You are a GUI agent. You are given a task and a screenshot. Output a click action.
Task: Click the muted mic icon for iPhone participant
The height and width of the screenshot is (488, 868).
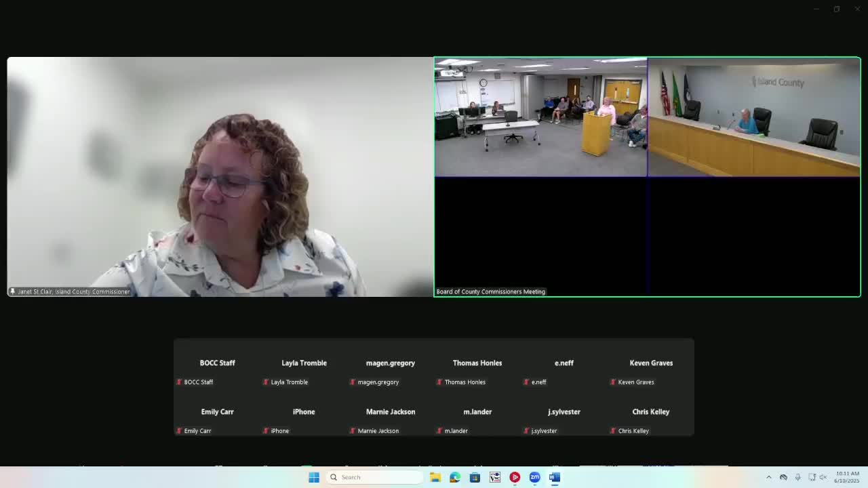click(x=266, y=431)
